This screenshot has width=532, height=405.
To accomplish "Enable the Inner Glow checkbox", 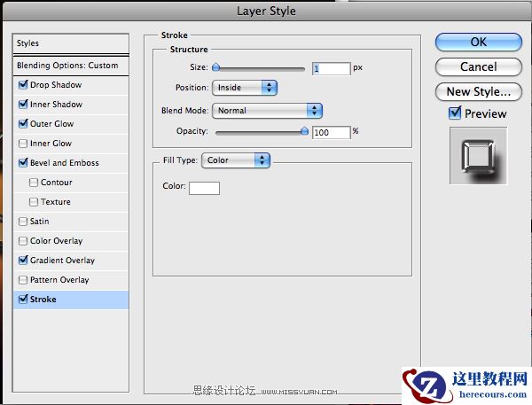I will (x=23, y=144).
